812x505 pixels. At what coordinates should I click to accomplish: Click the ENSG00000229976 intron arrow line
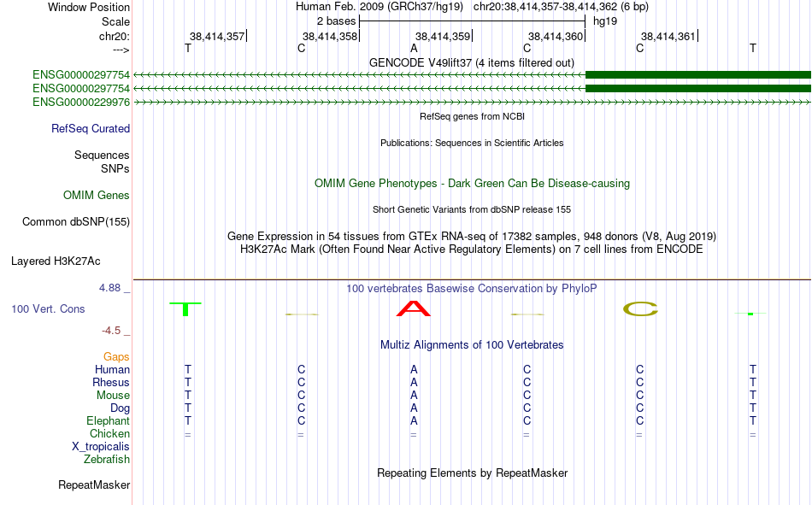pos(473,103)
